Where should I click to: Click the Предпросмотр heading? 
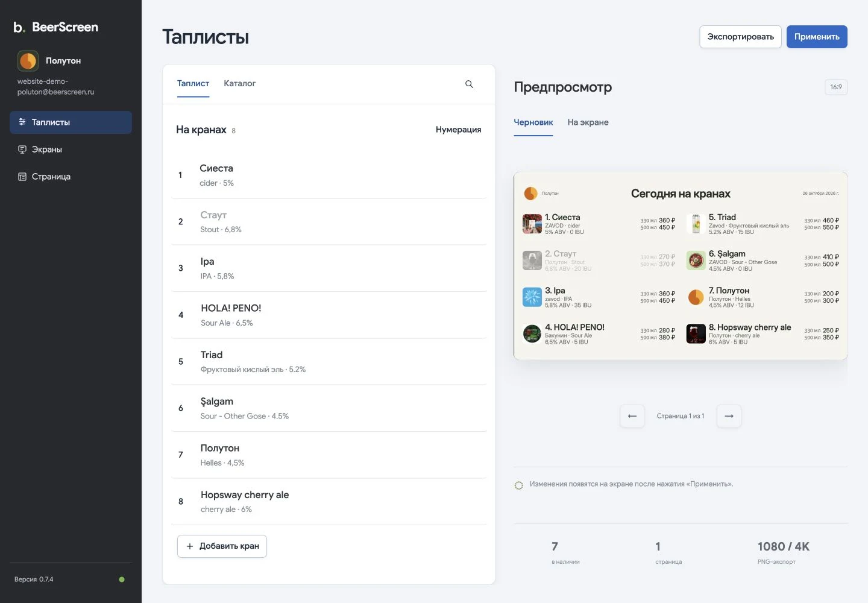(562, 87)
